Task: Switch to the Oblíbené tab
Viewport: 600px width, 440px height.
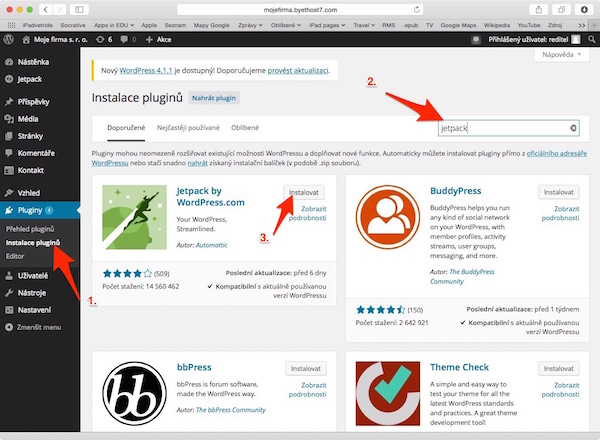Action: click(245, 128)
